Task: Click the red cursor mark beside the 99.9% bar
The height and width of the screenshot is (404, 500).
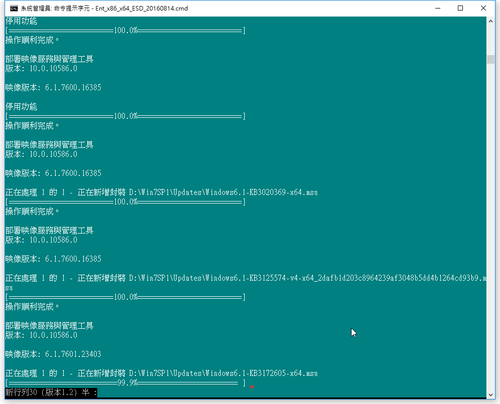Action: [252, 387]
